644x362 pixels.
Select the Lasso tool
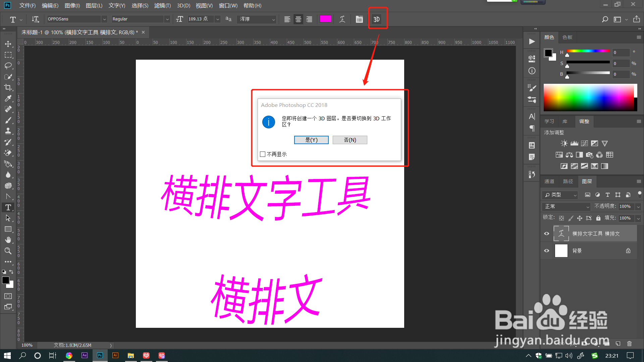click(x=8, y=66)
